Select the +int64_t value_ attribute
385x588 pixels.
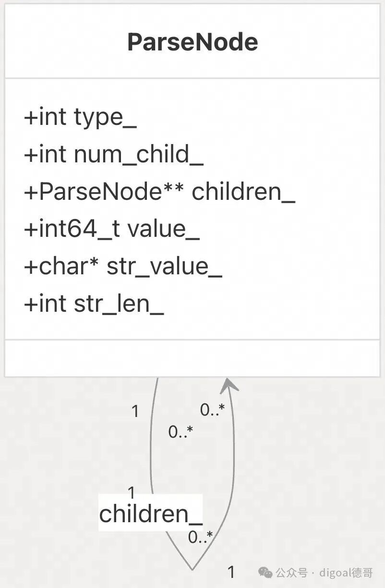pyautogui.click(x=111, y=229)
